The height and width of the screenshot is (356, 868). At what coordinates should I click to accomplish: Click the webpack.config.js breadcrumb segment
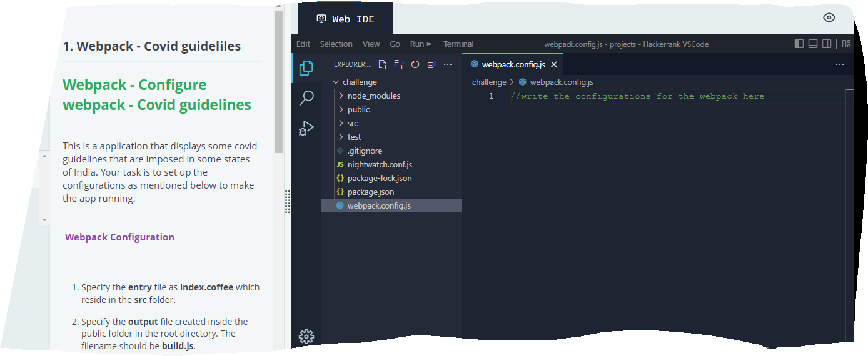pyautogui.click(x=556, y=82)
